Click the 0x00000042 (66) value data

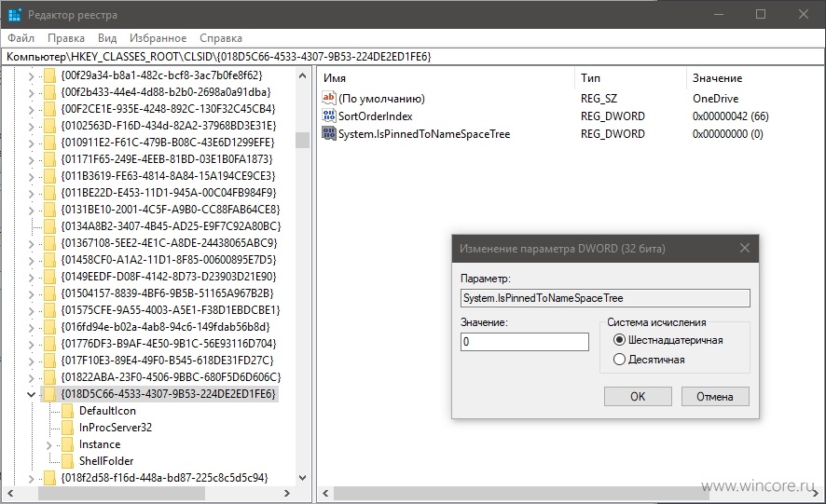tap(731, 116)
